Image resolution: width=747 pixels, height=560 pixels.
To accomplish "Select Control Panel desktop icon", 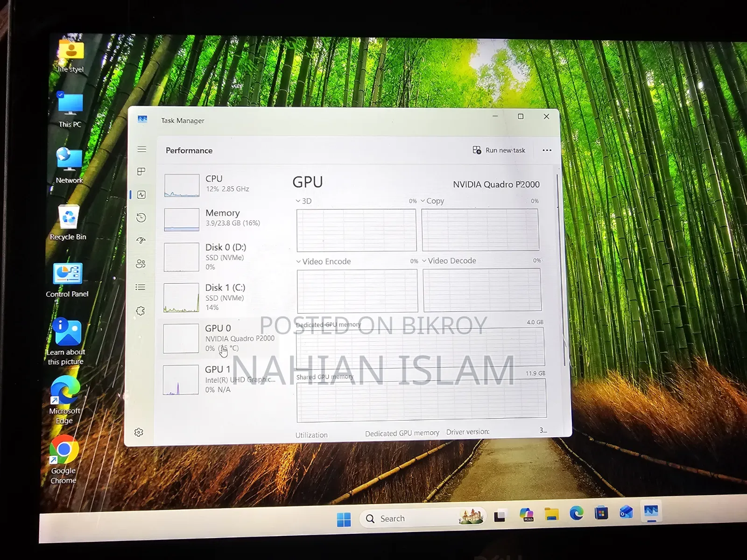I will 67,280.
